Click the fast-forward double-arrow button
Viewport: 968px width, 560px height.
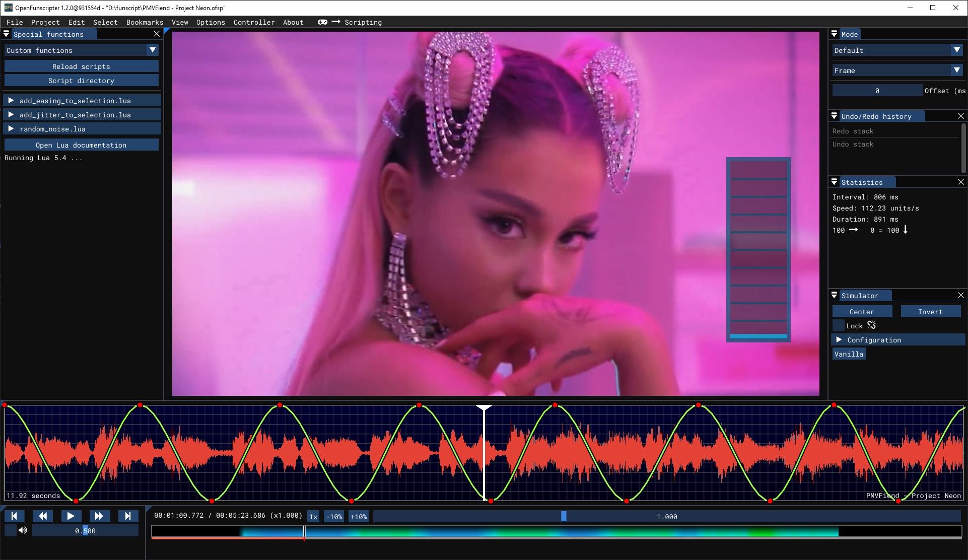[x=99, y=516]
